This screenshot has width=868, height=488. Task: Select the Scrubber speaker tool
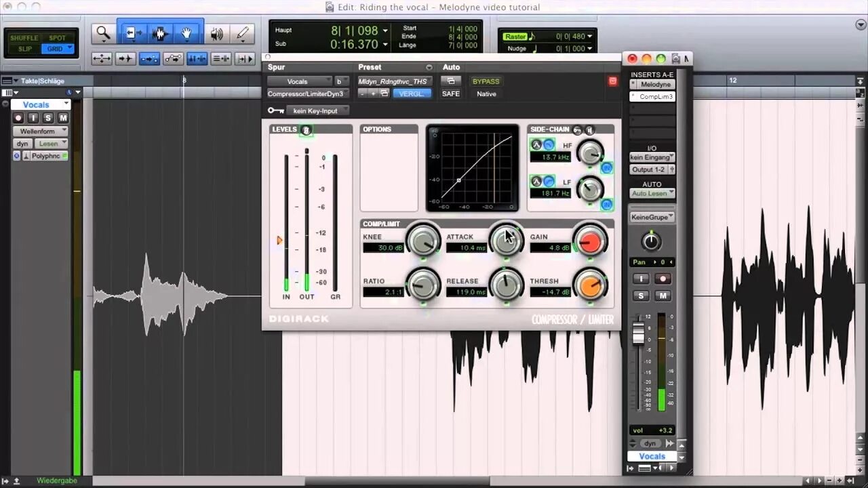[x=217, y=33]
